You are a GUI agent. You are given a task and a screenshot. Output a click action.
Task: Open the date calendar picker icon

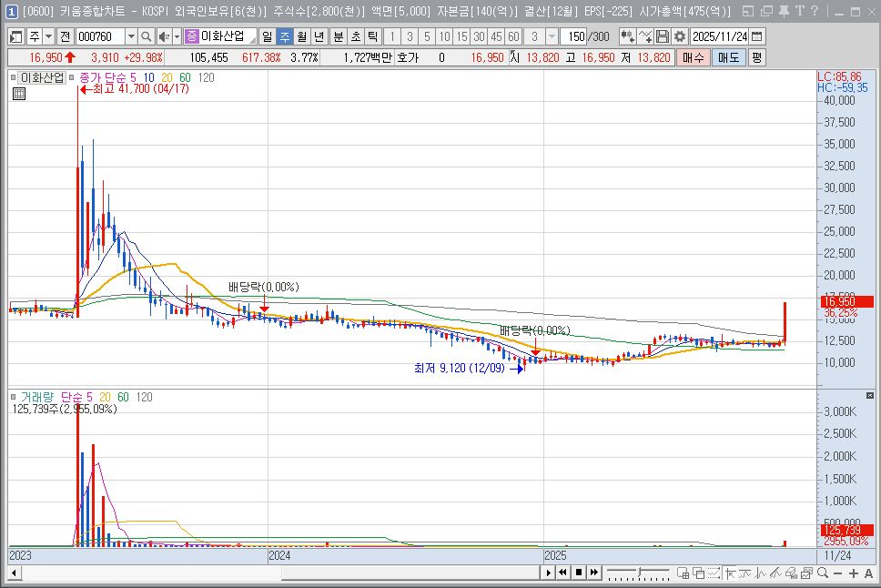[757, 36]
